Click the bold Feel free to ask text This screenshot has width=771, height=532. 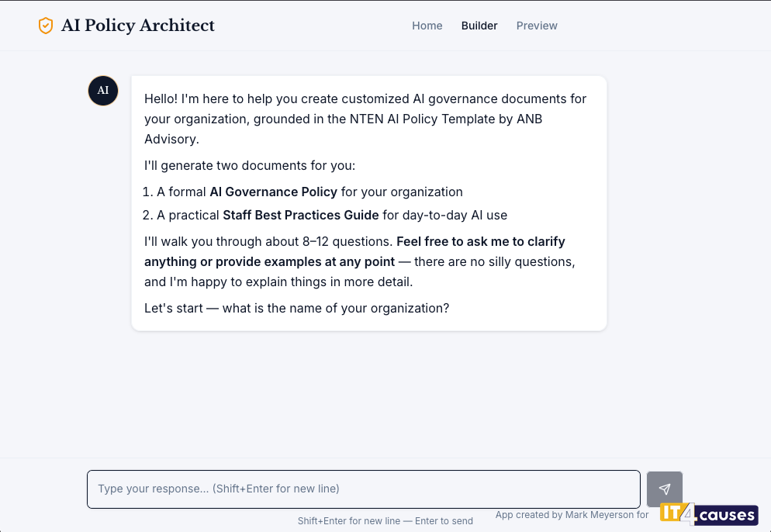click(x=354, y=252)
